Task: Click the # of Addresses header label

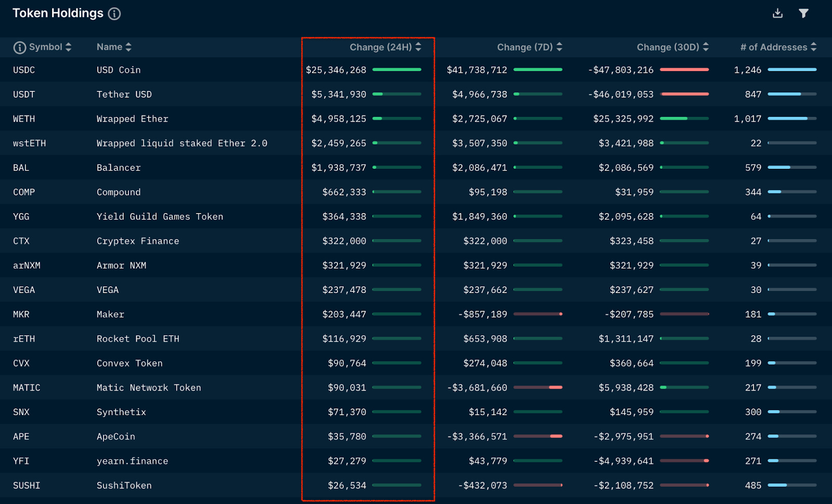Action: pos(774,47)
